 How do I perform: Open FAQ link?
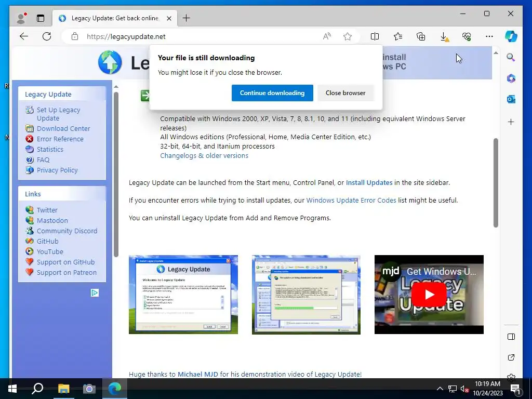[43, 160]
